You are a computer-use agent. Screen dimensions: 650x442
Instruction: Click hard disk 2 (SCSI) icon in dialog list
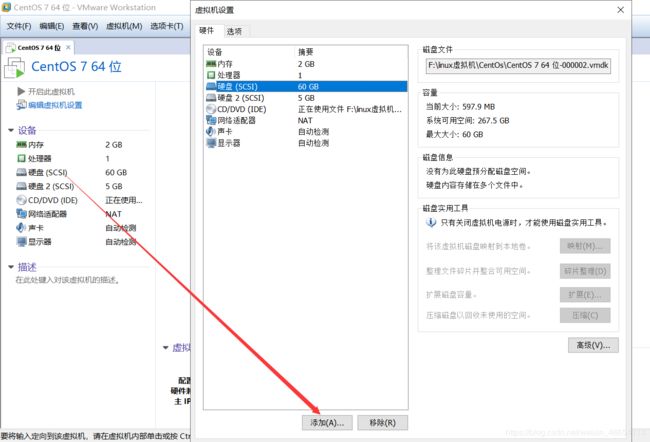pyautogui.click(x=211, y=98)
